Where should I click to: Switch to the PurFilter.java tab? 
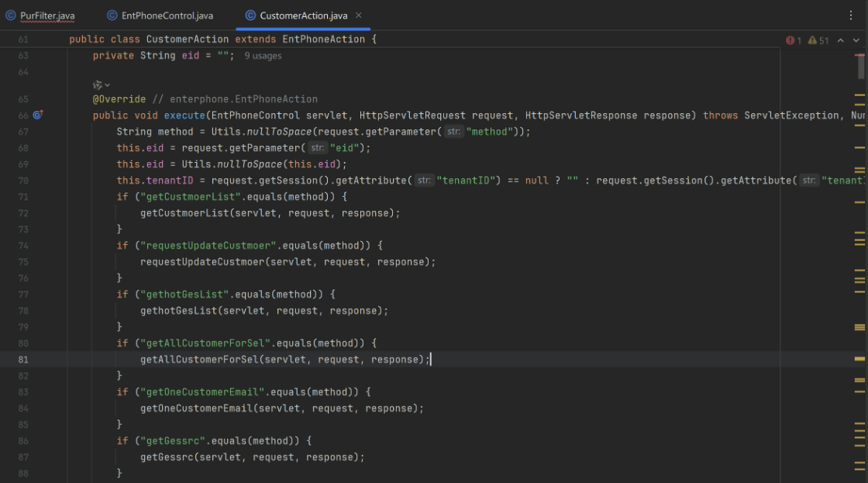[46, 16]
